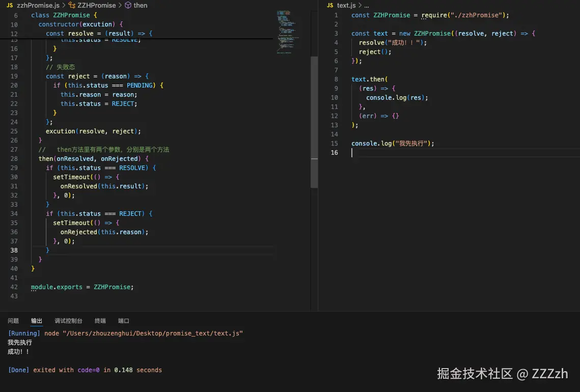The height and width of the screenshot is (392, 580).
Task: Click the line excution(resolve, reject);
Action: 93,131
